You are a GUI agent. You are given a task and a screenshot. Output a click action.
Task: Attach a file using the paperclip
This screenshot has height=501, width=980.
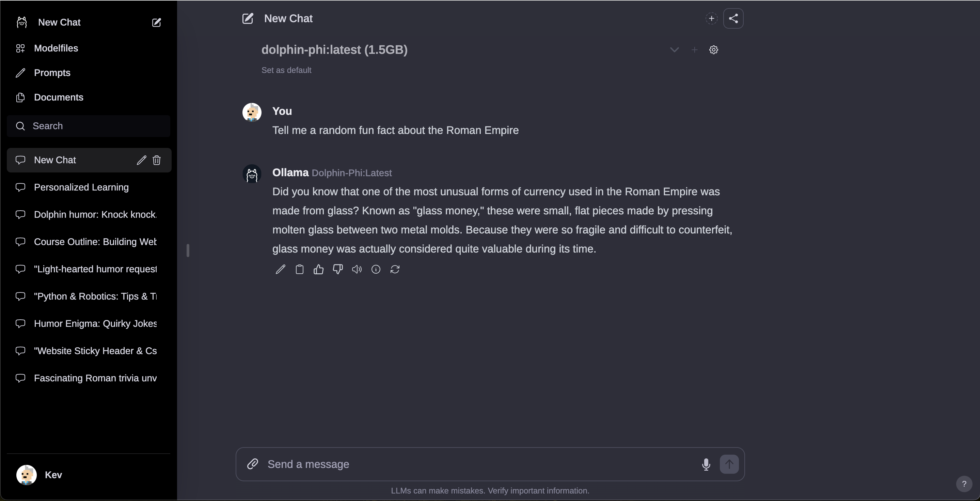[x=253, y=464]
